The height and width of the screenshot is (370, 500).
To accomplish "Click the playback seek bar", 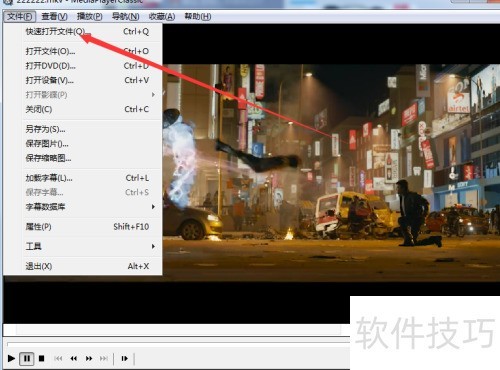I will (178, 343).
